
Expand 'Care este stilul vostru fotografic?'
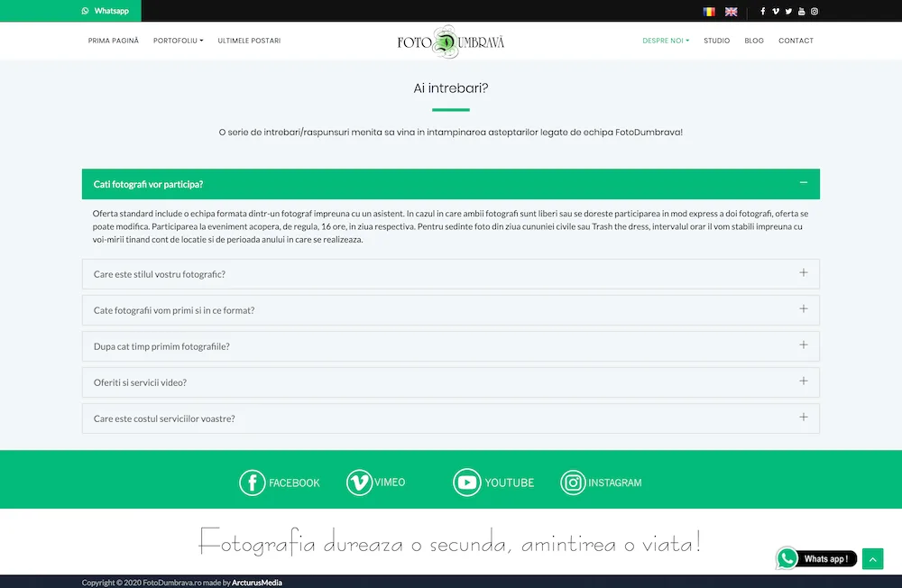pos(803,273)
